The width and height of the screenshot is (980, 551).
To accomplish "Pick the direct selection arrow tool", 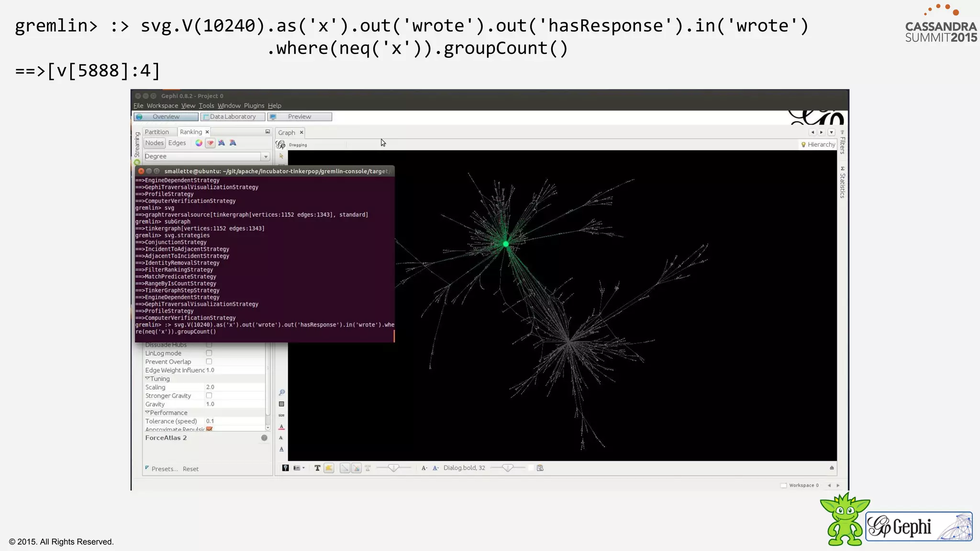I will coord(281,156).
